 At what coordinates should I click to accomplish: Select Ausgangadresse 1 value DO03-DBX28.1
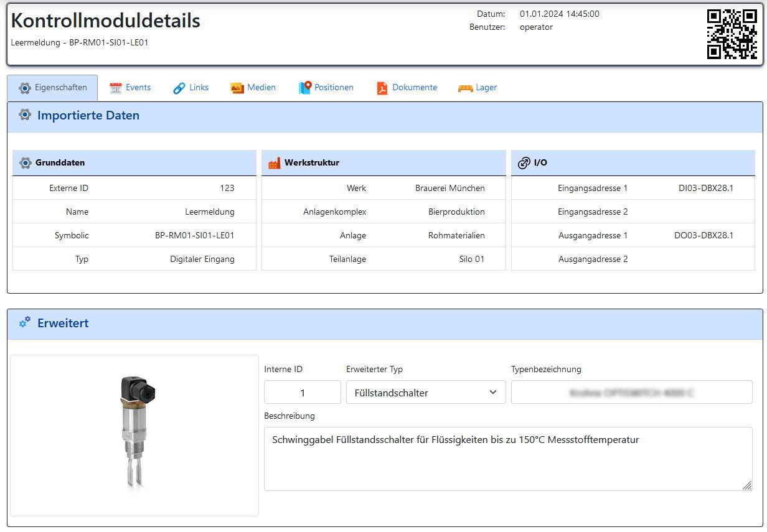703,235
